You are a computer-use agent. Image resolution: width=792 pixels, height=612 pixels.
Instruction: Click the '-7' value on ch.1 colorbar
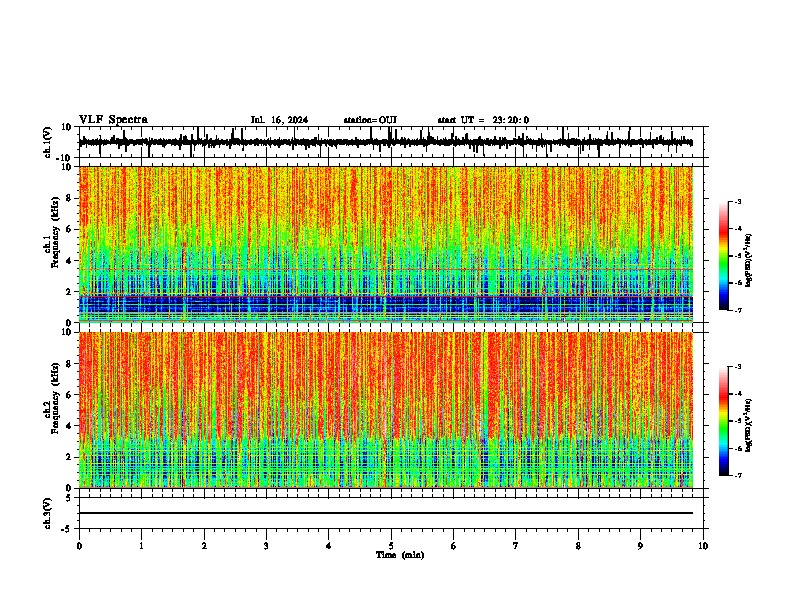click(x=738, y=310)
